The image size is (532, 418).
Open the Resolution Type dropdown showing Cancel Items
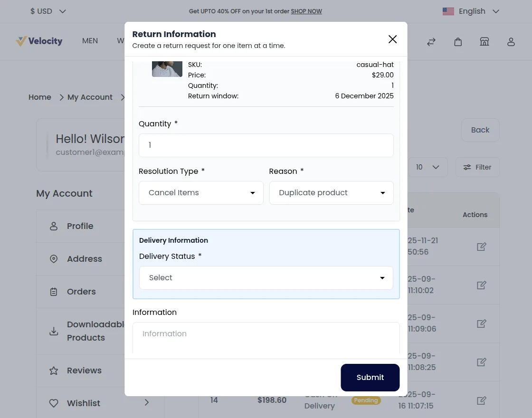point(201,193)
